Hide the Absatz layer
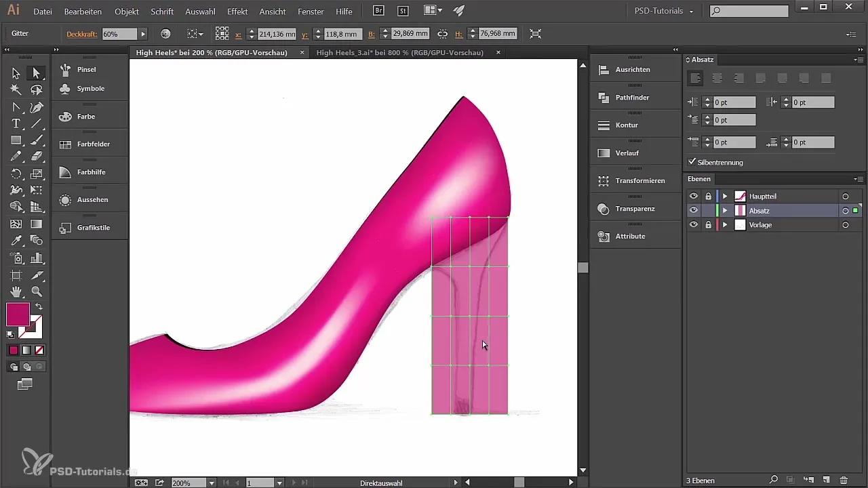The image size is (868, 488). tap(693, 210)
